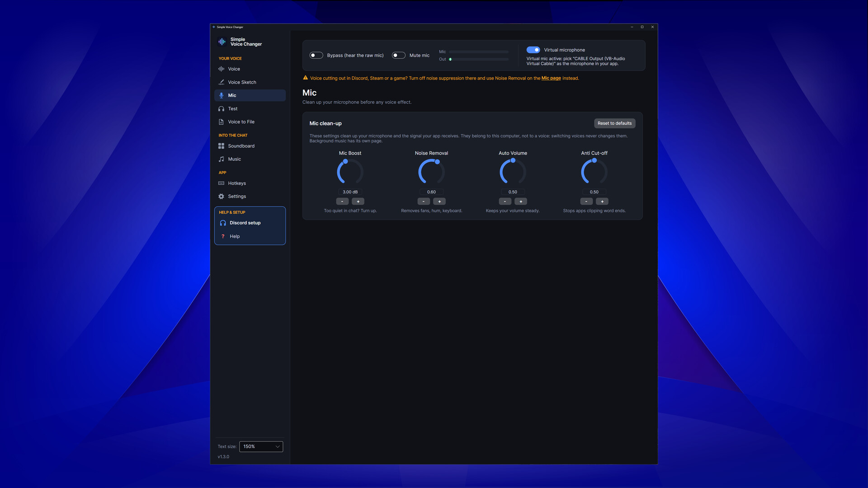868x488 pixels.
Task: Click the Test headphones icon
Action: pos(221,109)
